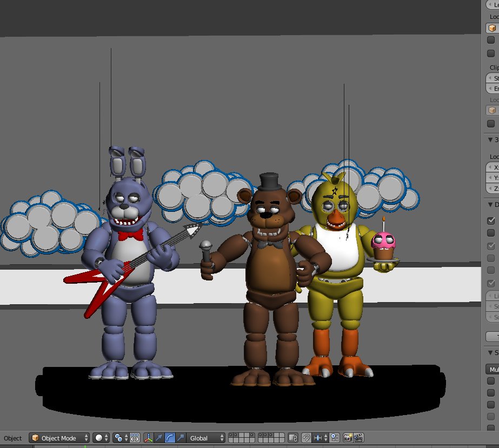The width and height of the screenshot is (499, 448).
Task: Enable second checkbox under Multitexture dropdown
Action: pos(491,393)
